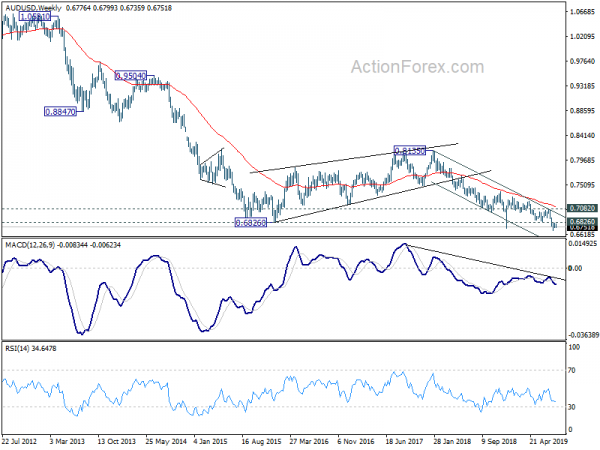Click the 0.00 MACD zero-line value
The height and width of the screenshot is (450, 600).
pos(576,268)
